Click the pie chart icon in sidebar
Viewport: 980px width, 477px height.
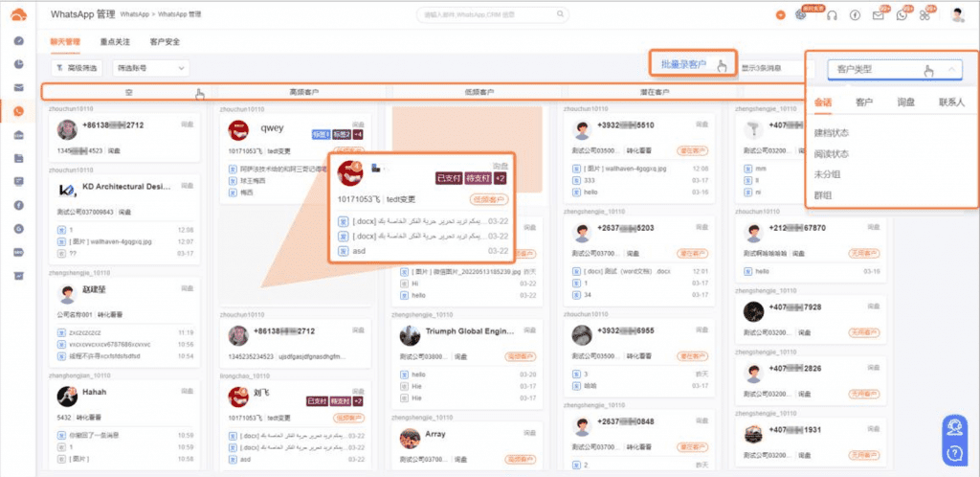click(x=19, y=63)
